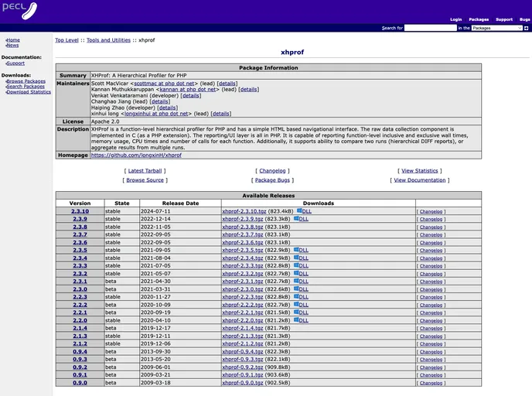Open View Documentation

(x=420, y=180)
